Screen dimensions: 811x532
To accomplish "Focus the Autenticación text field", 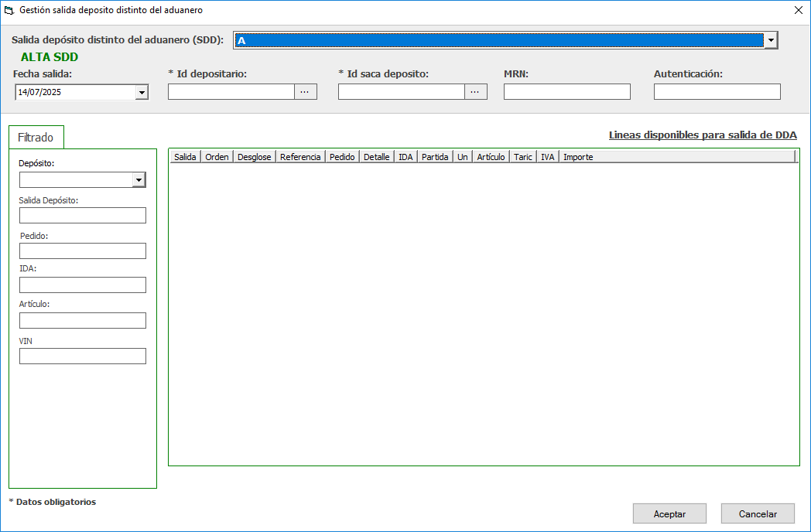I will coord(717,92).
